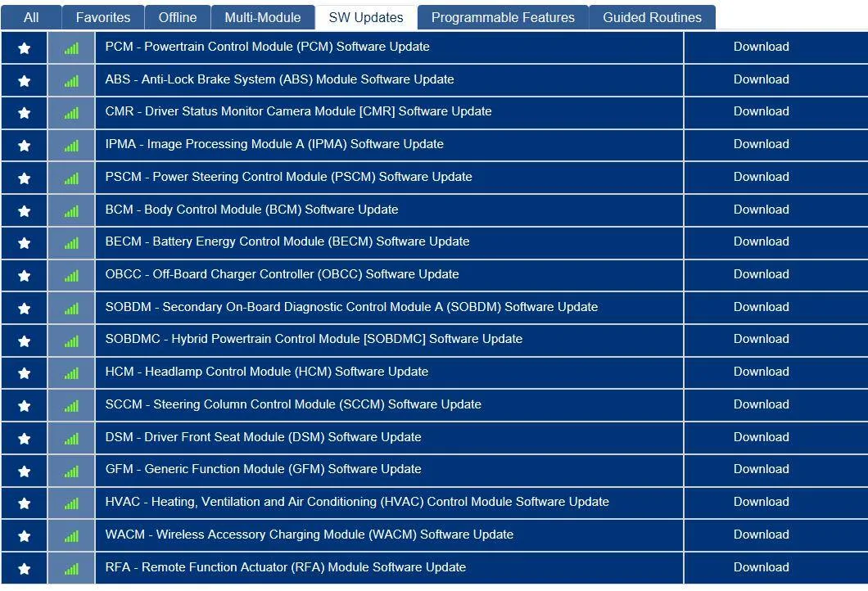Screen dimensions: 868x591
Task: Select 'PCM - Powertrain Control Module' row text
Action: (268, 47)
